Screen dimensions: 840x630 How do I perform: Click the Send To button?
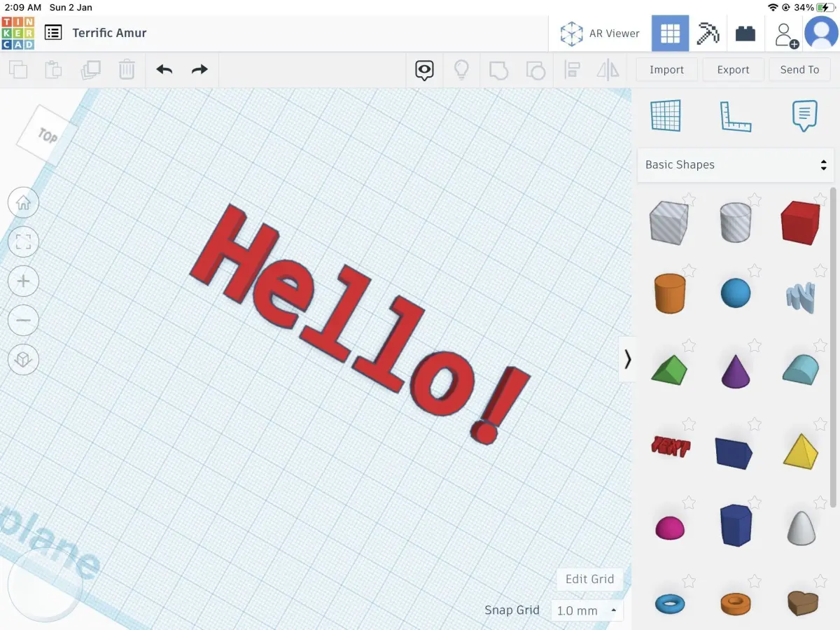point(799,69)
